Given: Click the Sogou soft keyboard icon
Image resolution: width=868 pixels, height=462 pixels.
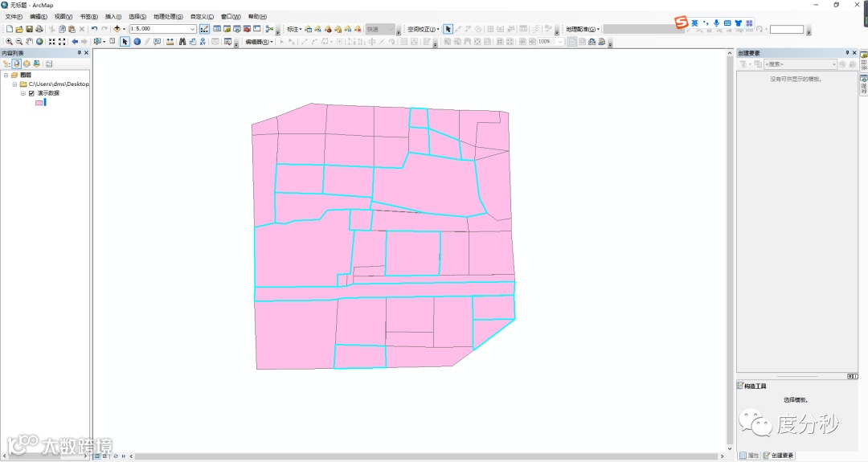Looking at the screenshot, I should coord(727,23).
